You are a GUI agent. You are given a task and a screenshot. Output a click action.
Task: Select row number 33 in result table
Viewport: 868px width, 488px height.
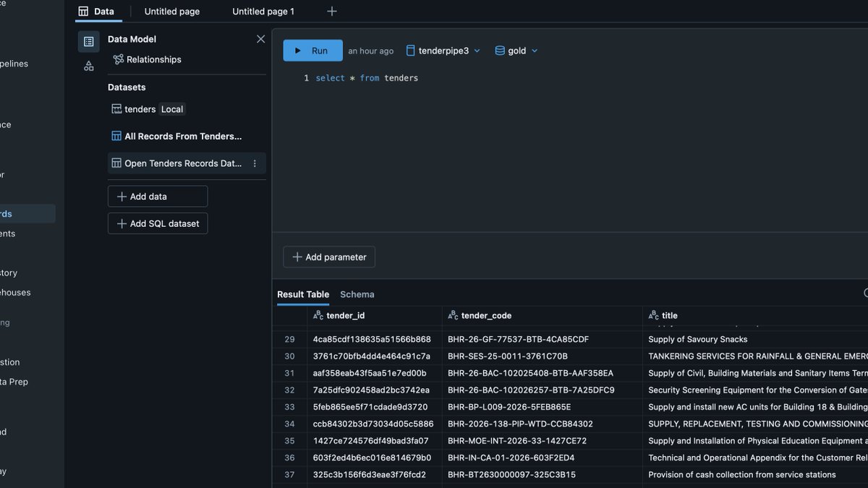pos(290,407)
